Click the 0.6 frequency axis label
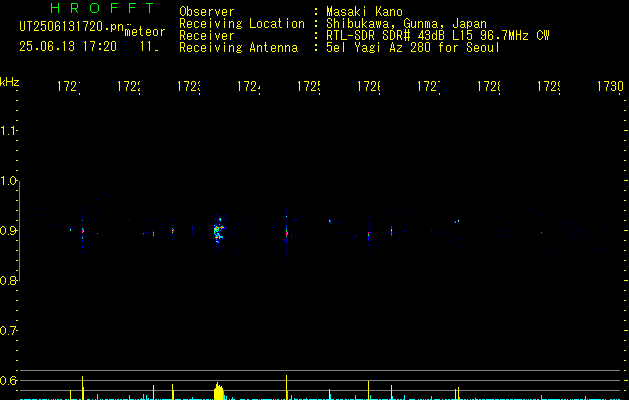The height and width of the screenshot is (400, 629). tap(8, 380)
